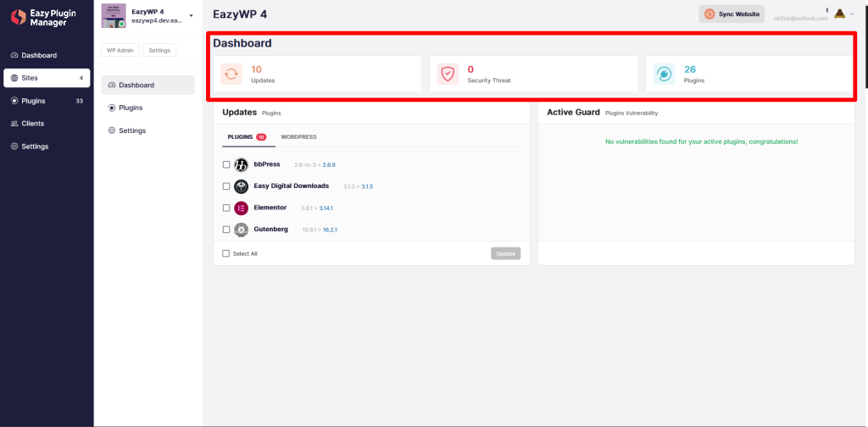
Task: Click the Sync Website button
Action: [732, 14]
